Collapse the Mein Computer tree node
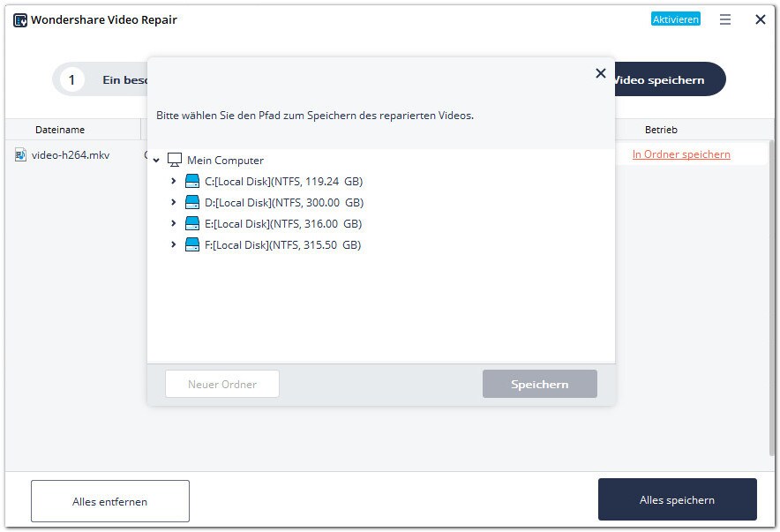 (156, 161)
